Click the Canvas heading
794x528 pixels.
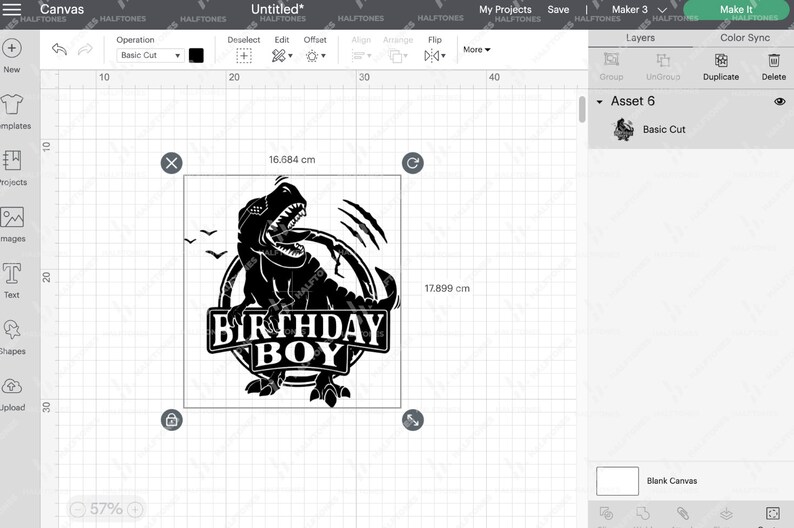pyautogui.click(x=62, y=9)
